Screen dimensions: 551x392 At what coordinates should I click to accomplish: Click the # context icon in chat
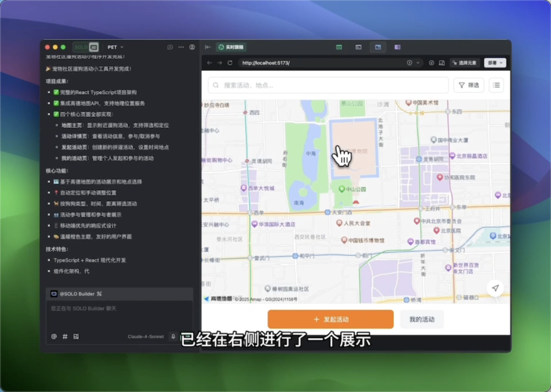tap(65, 336)
